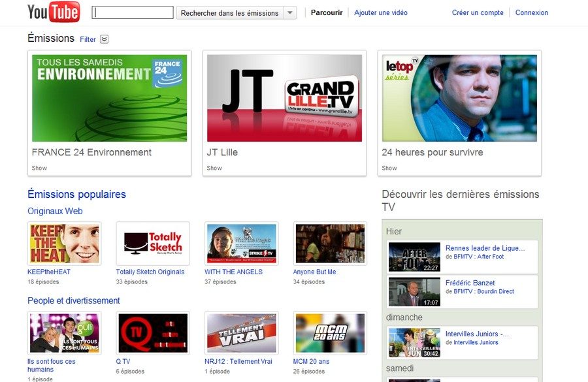Open the search scope dropdown arrow
Viewport: 588px width, 382px height.
click(x=290, y=13)
